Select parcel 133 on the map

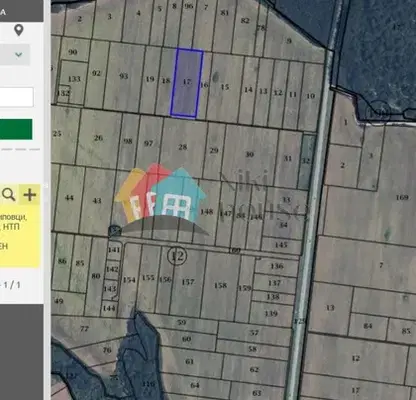(x=74, y=79)
